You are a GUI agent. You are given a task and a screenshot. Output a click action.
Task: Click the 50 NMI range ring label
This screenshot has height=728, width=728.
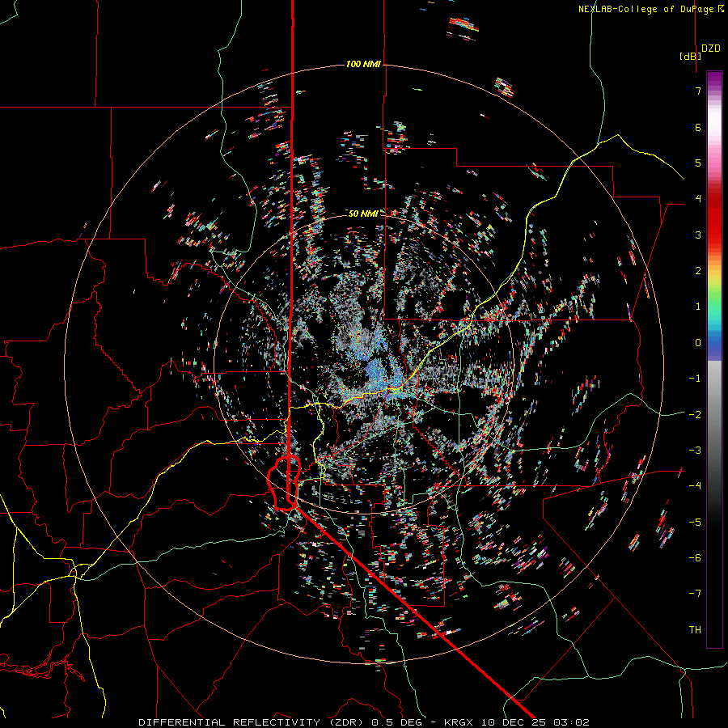(363, 214)
